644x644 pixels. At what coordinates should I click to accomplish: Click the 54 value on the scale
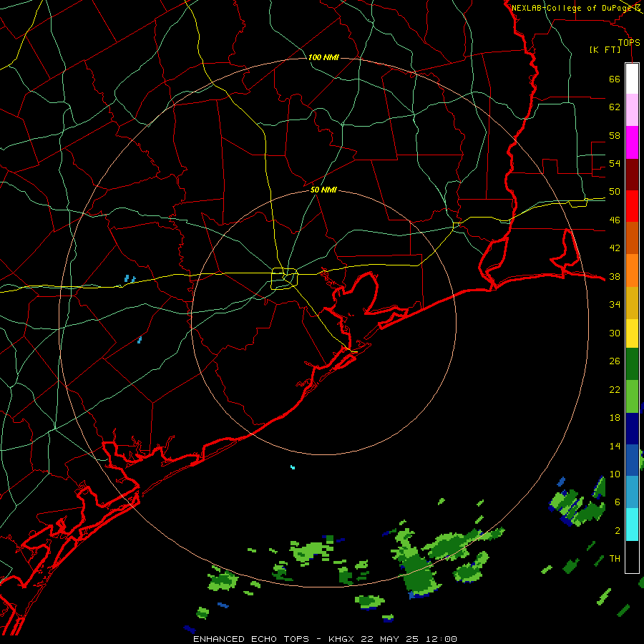(x=615, y=163)
